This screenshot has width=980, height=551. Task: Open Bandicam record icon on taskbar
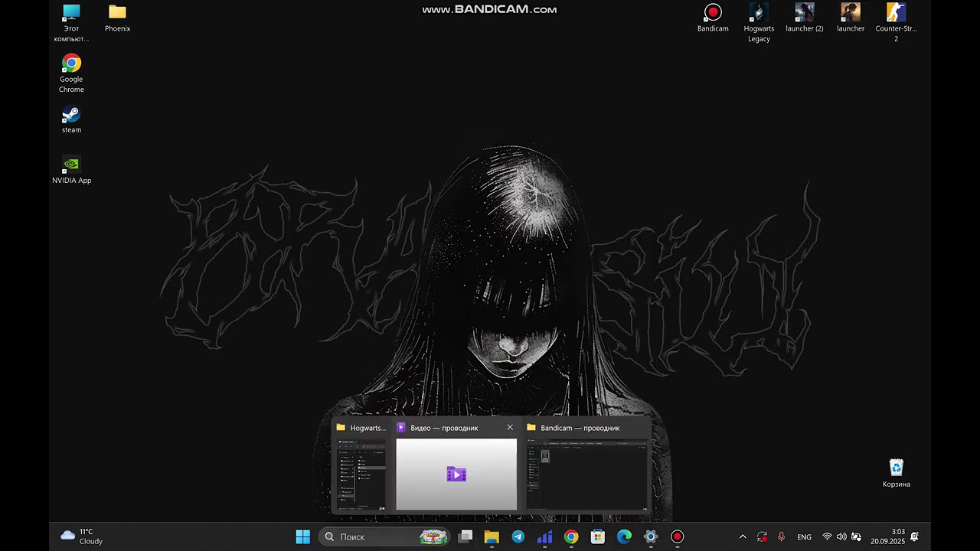pos(677,536)
